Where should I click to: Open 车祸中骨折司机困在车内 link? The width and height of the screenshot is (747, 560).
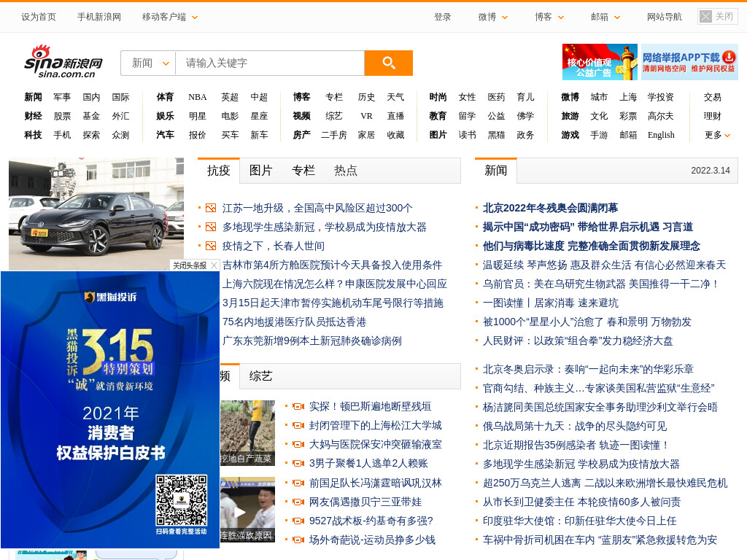[600, 540]
